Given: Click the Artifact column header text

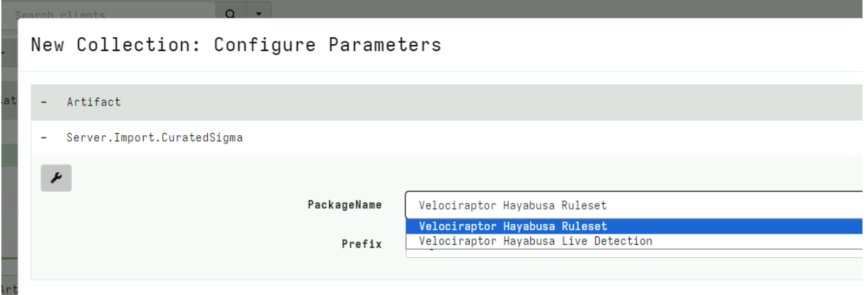Looking at the screenshot, I should tap(93, 102).
